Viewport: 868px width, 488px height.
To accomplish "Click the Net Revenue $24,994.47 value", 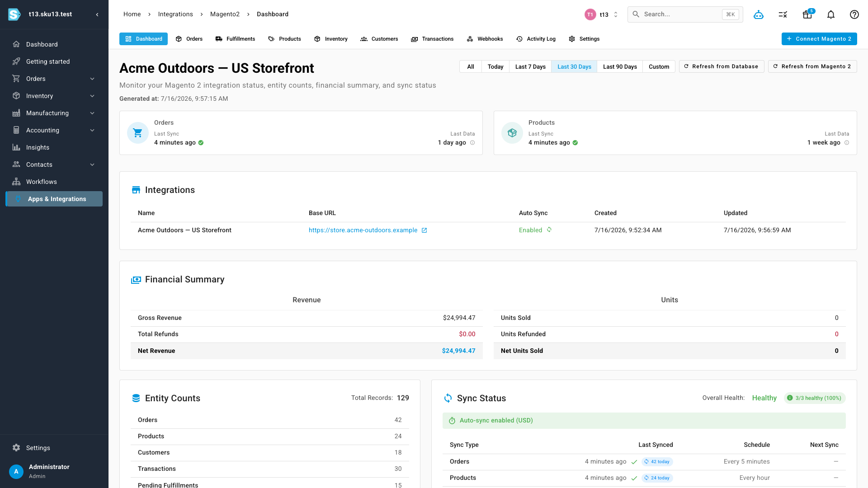I will pyautogui.click(x=458, y=351).
